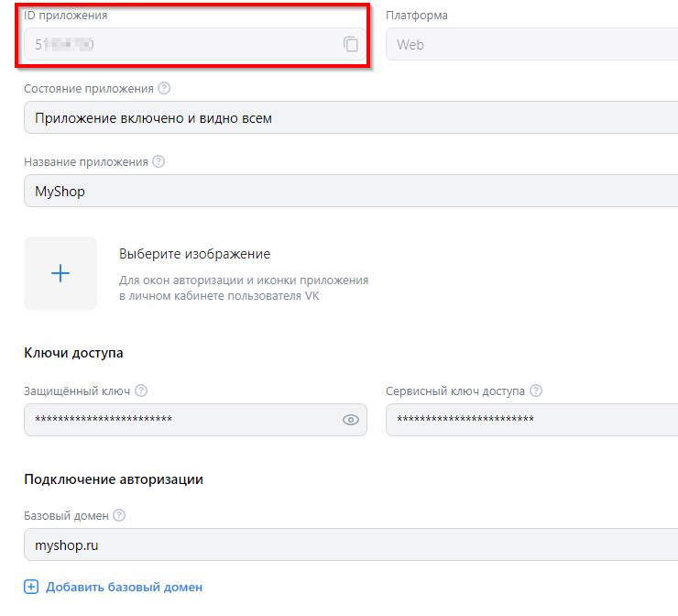Screen dimensions: 678x616
Task: Click the plus icon before Добавить базовый домен
Action: 31,587
